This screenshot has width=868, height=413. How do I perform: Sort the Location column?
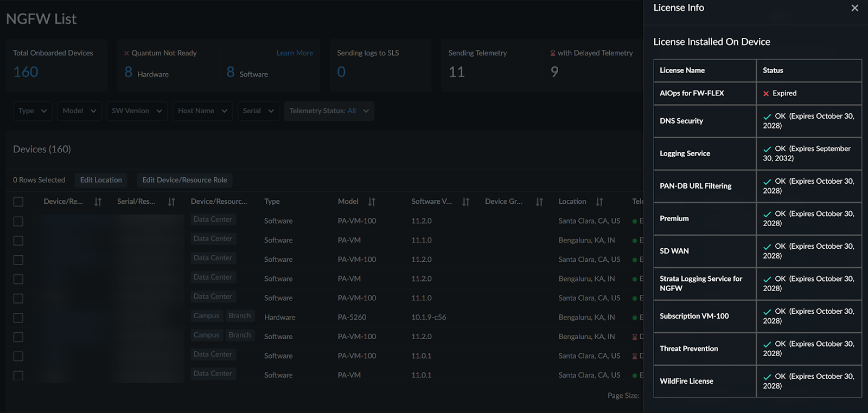point(599,202)
